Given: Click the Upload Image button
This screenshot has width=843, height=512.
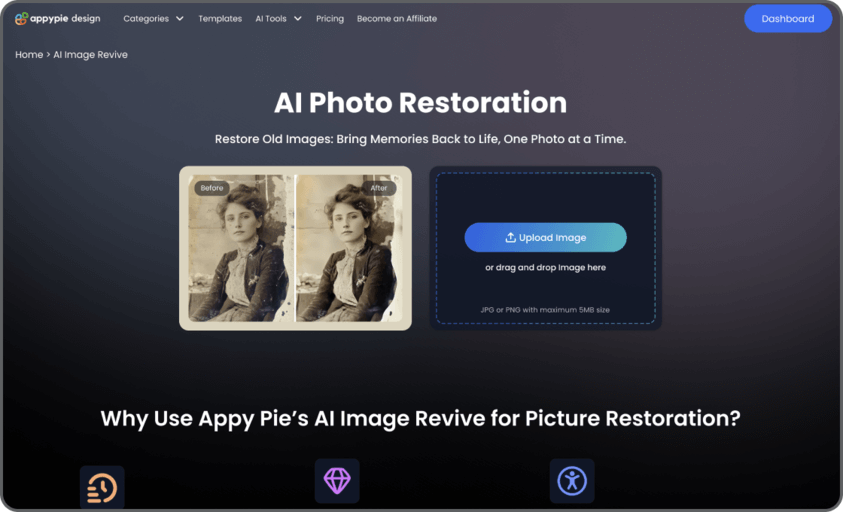Looking at the screenshot, I should pos(545,237).
